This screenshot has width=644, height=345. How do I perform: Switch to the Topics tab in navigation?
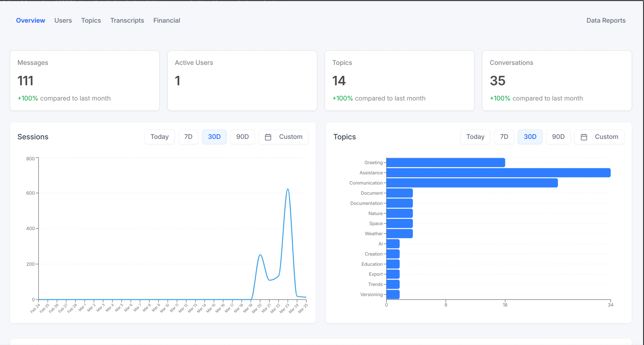tap(91, 21)
